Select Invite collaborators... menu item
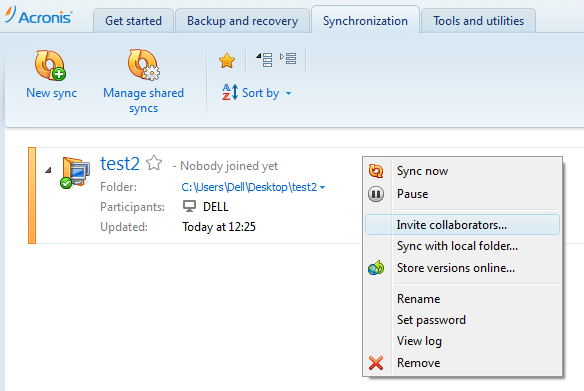This screenshot has height=391, width=584. [462, 225]
